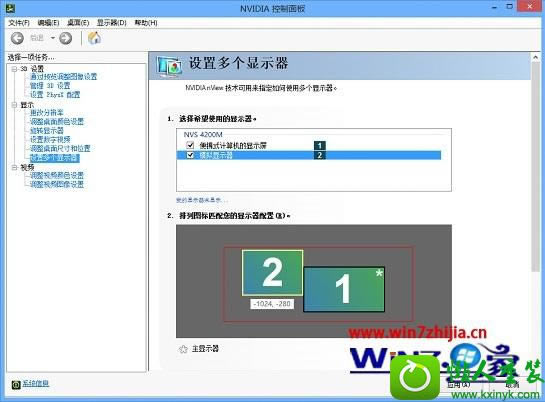Open 旋转显示器 task

pyautogui.click(x=47, y=131)
